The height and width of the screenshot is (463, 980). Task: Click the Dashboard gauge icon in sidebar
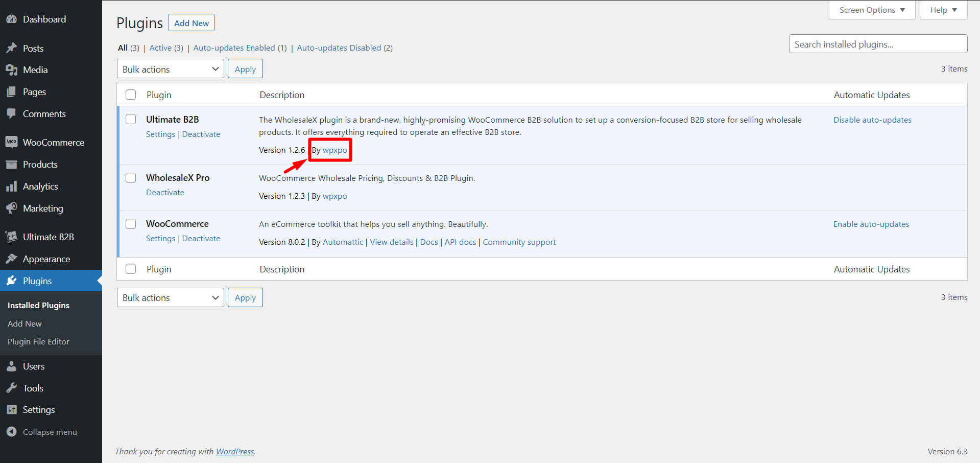coord(11,19)
